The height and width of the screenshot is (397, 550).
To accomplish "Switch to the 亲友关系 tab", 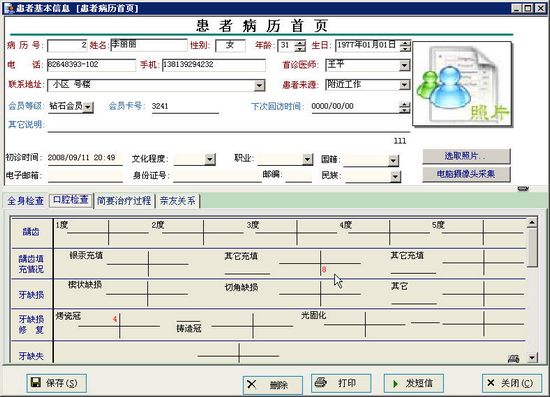I will 177,201.
